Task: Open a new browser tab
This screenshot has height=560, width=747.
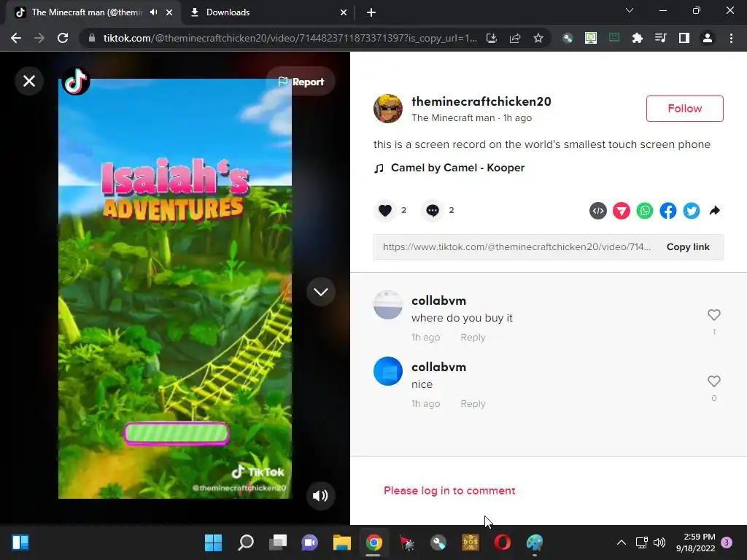Action: click(371, 13)
